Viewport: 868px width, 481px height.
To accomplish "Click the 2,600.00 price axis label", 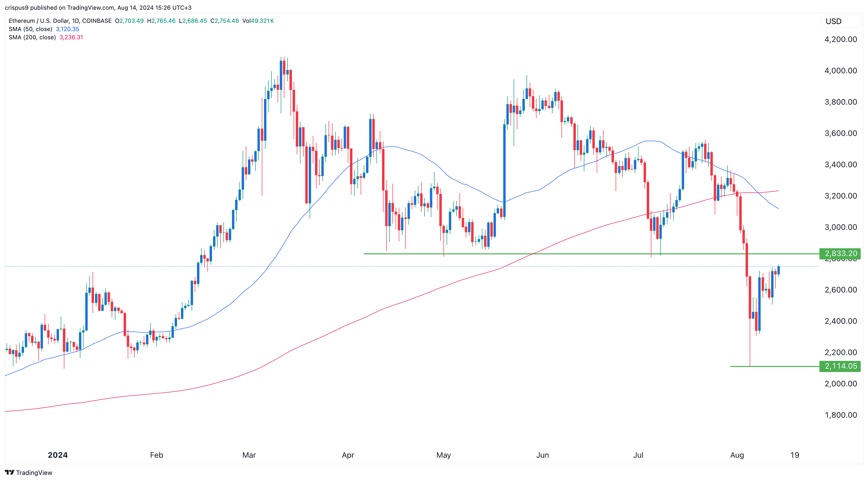I will (x=841, y=290).
